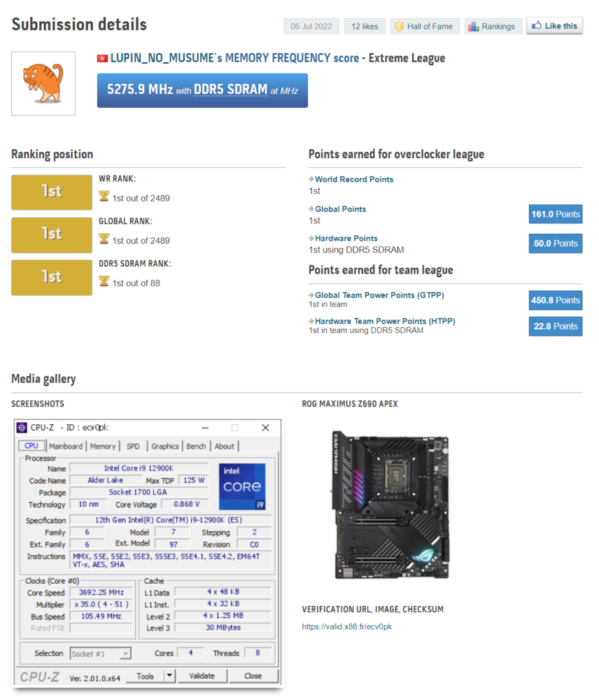Open Global Team Power Points (GTPP) link

[379, 295]
